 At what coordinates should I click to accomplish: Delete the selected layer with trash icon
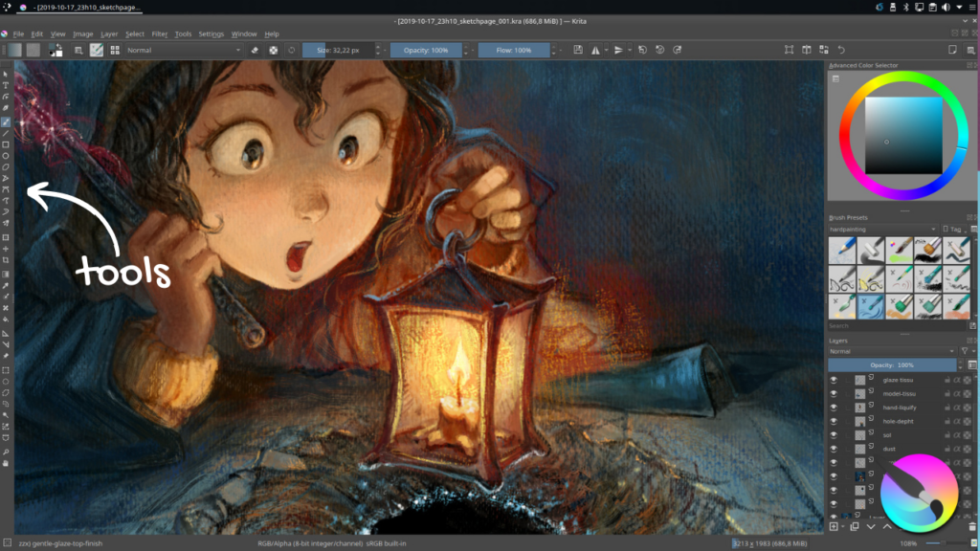[972, 527]
